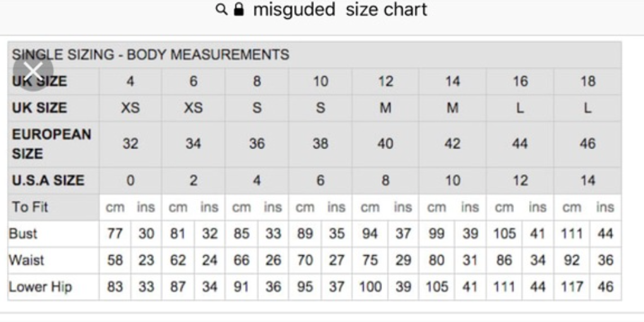Click the To Fit row label
Viewport: 644px width, 322px height.
30,207
